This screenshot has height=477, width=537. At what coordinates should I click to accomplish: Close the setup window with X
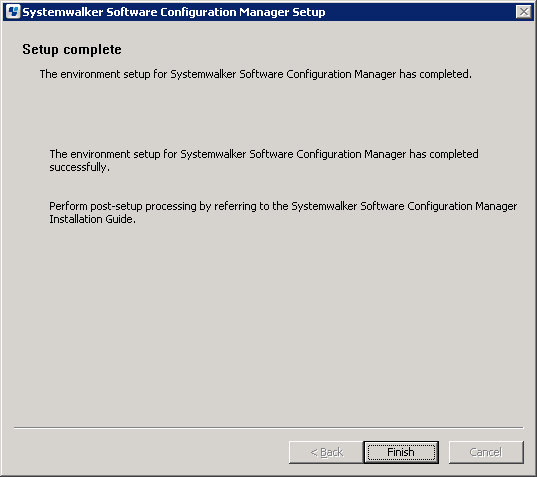(x=524, y=12)
